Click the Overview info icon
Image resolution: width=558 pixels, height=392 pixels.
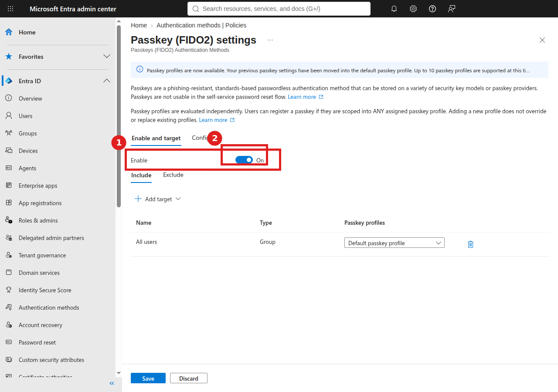[9, 98]
